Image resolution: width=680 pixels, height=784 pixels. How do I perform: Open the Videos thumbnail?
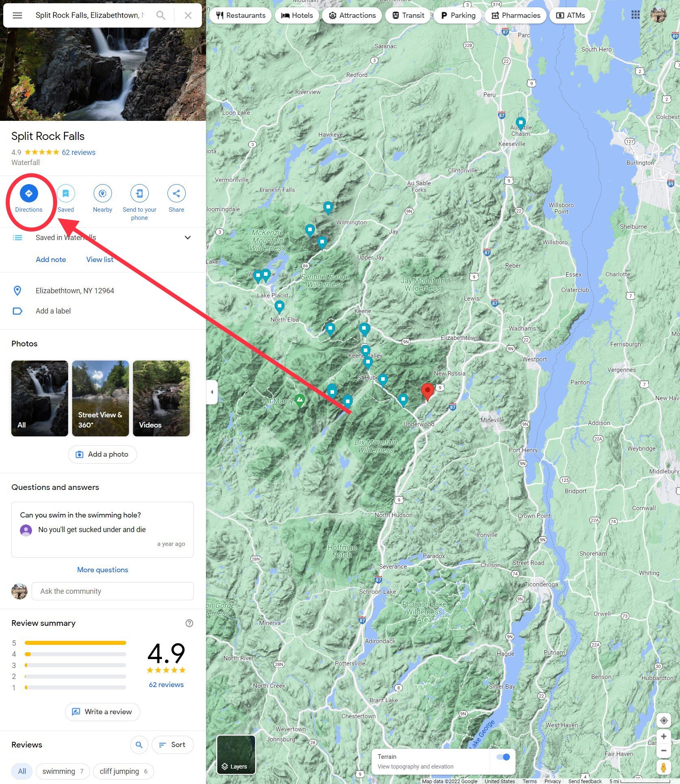point(161,398)
